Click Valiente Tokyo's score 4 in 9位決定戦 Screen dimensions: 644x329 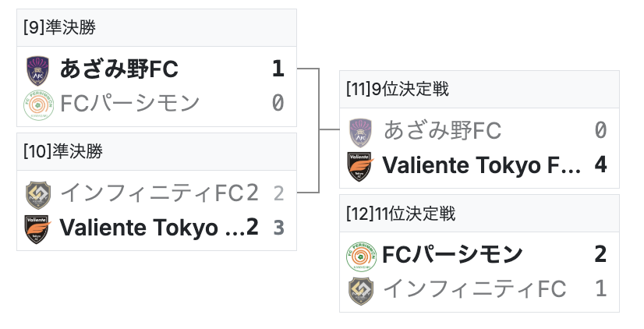(x=600, y=165)
